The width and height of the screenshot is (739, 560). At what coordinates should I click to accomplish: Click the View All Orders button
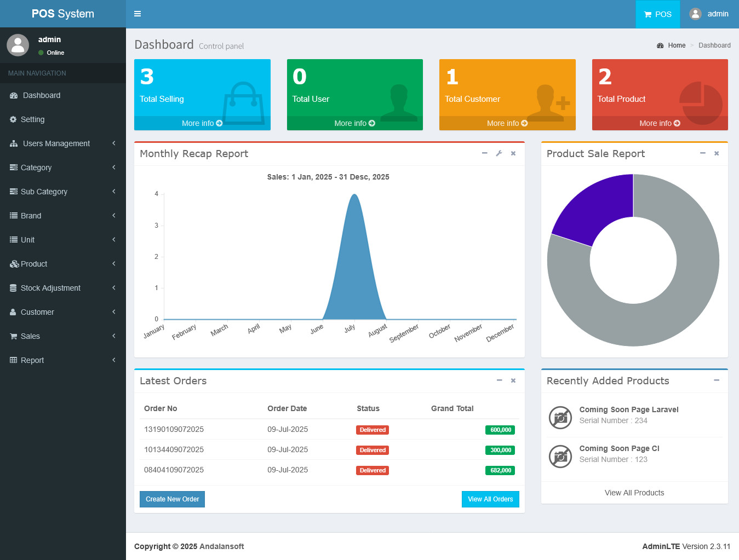click(490, 499)
